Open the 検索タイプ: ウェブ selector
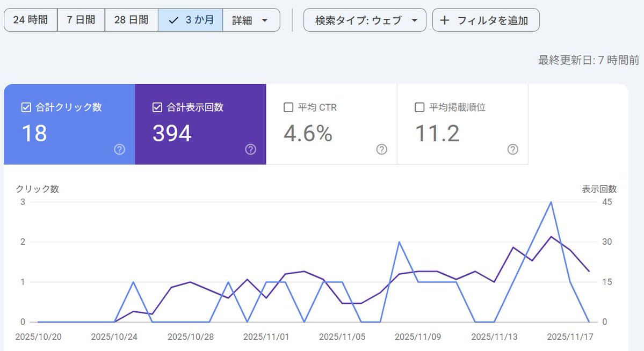 click(x=364, y=20)
